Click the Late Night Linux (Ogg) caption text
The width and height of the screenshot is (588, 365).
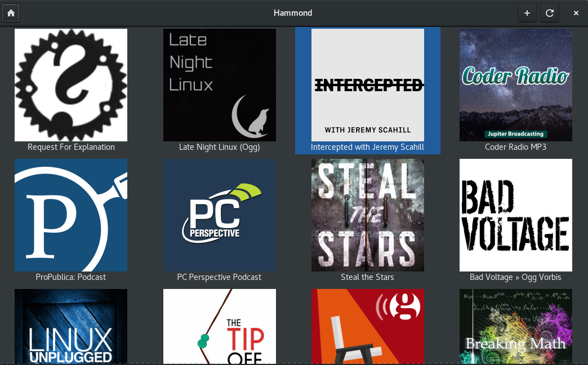[219, 147]
